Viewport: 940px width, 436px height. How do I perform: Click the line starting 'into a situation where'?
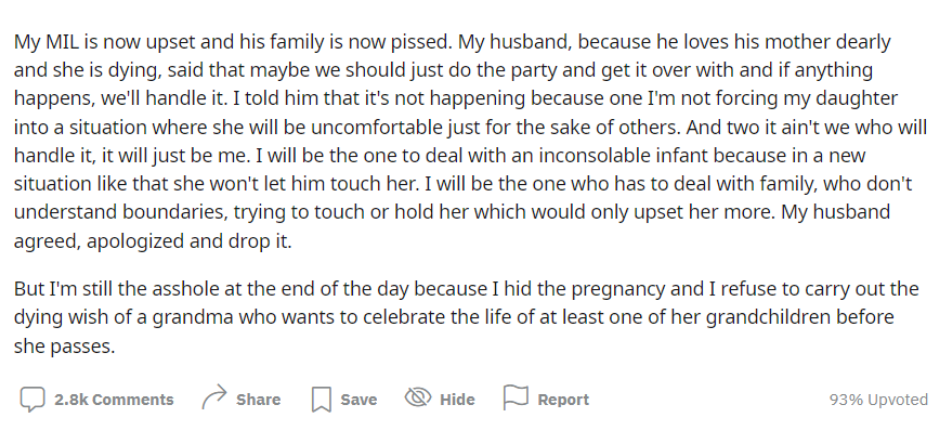pos(471,127)
